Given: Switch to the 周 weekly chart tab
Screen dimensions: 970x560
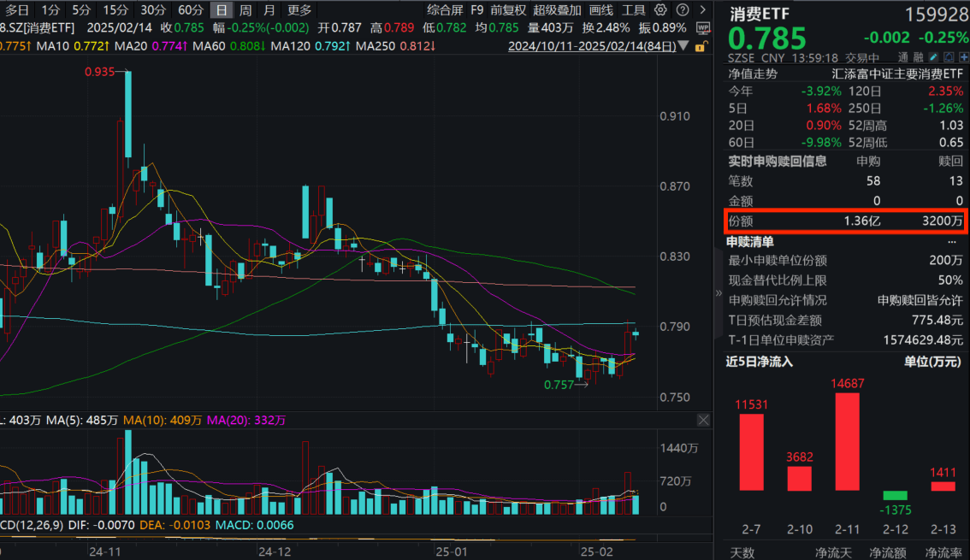Looking at the screenshot, I should [x=245, y=9].
